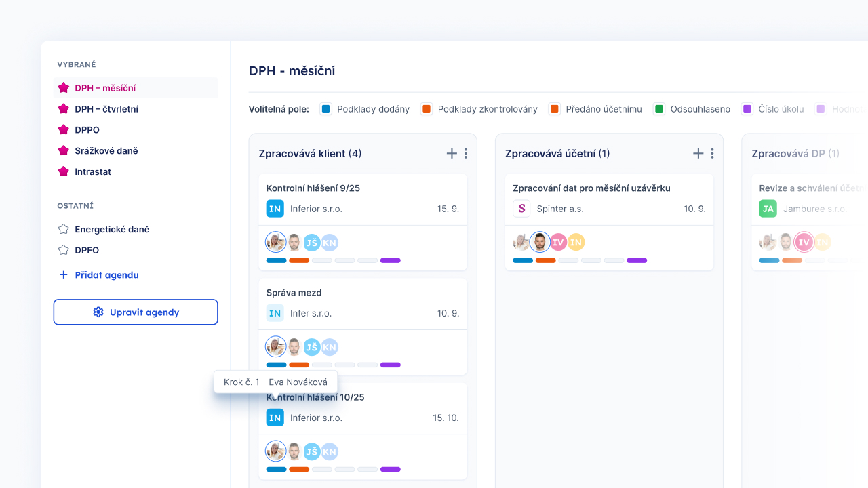Click the IV avatar on Spinter a.s. card
The image size is (868, 488).
(558, 242)
